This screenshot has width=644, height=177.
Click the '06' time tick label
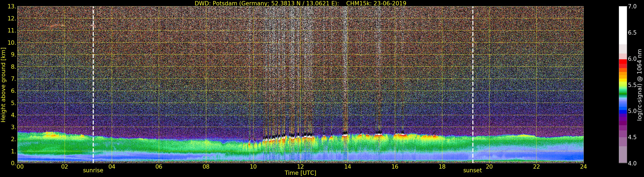pos(159,166)
